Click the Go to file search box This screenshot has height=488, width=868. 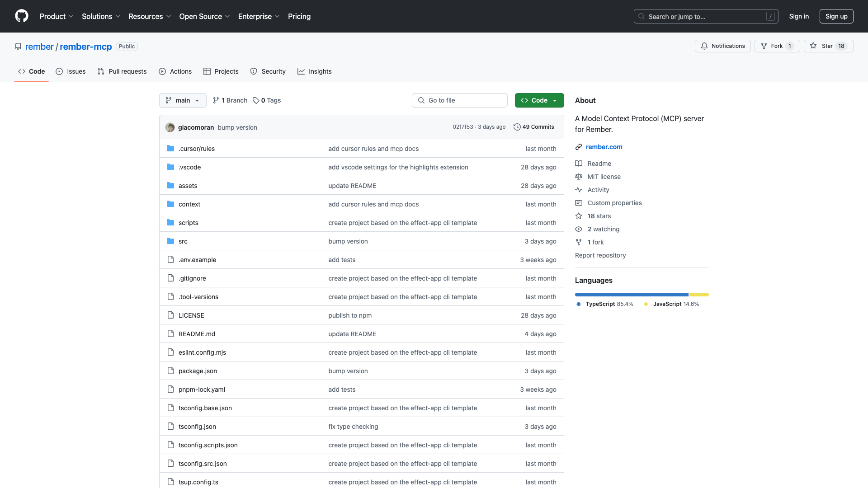tap(459, 100)
